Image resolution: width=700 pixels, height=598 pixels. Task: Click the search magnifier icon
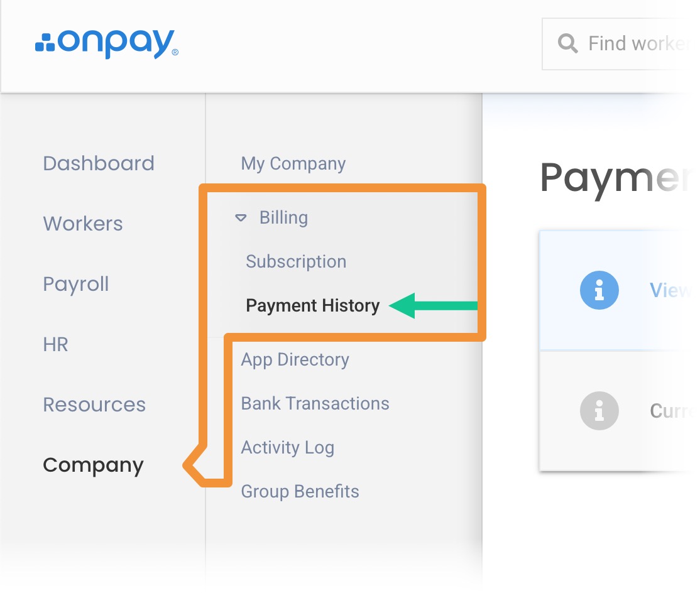point(567,43)
